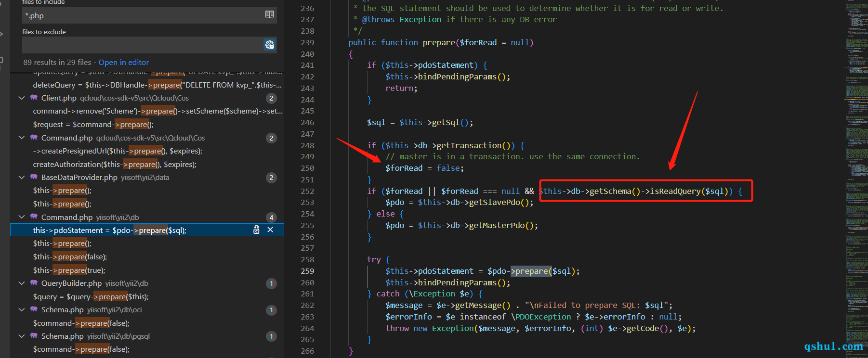Screen dimensions: 868x358
Task: Click 'throw new Exception' on line 264
Action: 430,328
